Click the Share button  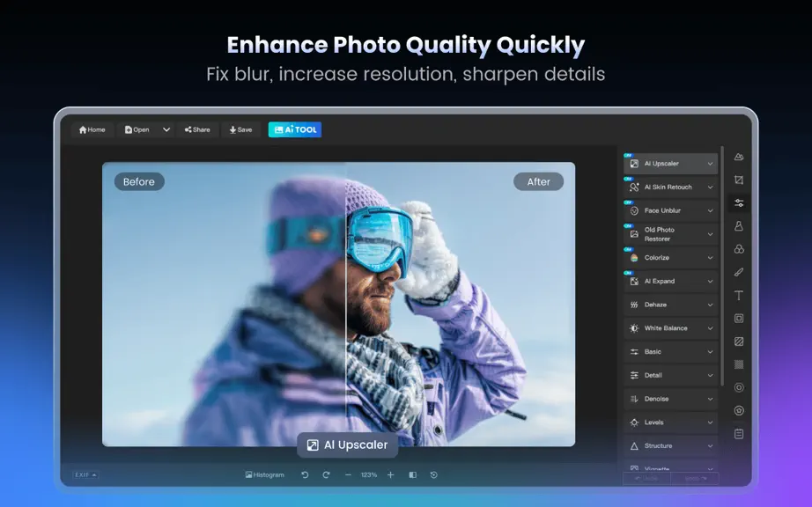[197, 130]
